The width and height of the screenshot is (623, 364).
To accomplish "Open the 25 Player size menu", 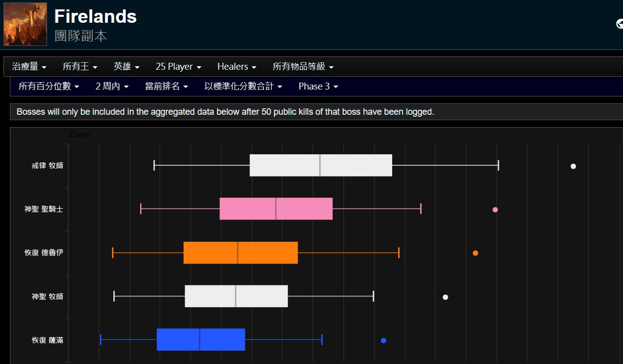I will click(178, 66).
